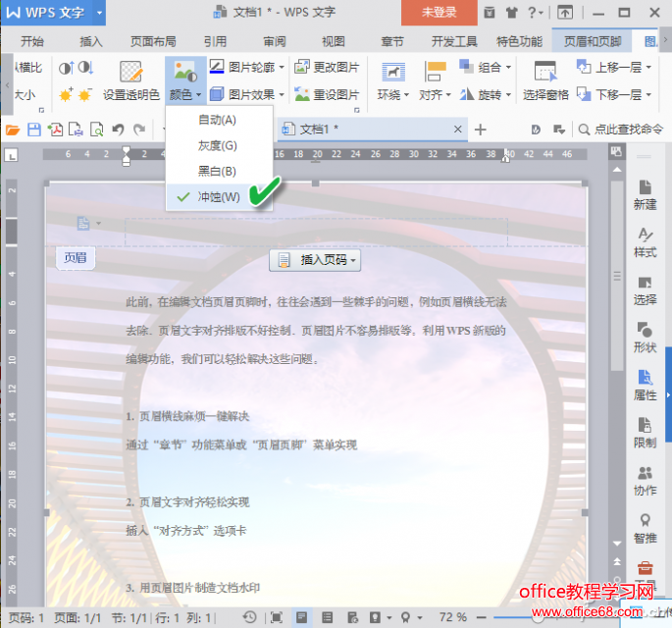Switch to the View (视图) tab
This screenshot has height=628, width=672.
tap(334, 41)
